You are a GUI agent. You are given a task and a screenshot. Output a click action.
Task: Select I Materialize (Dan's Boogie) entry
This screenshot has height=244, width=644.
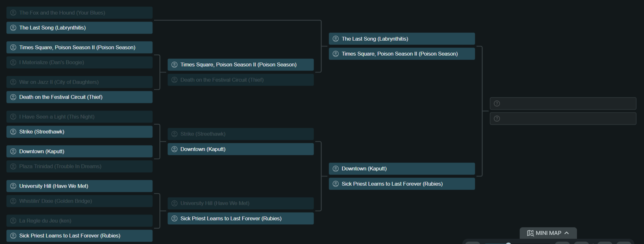(x=79, y=62)
